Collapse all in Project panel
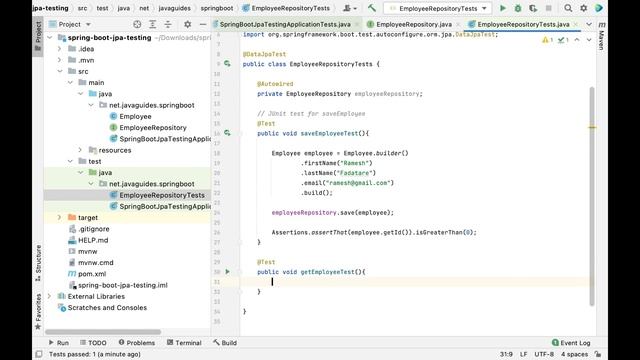This screenshot has height=360, width=640. [168, 24]
